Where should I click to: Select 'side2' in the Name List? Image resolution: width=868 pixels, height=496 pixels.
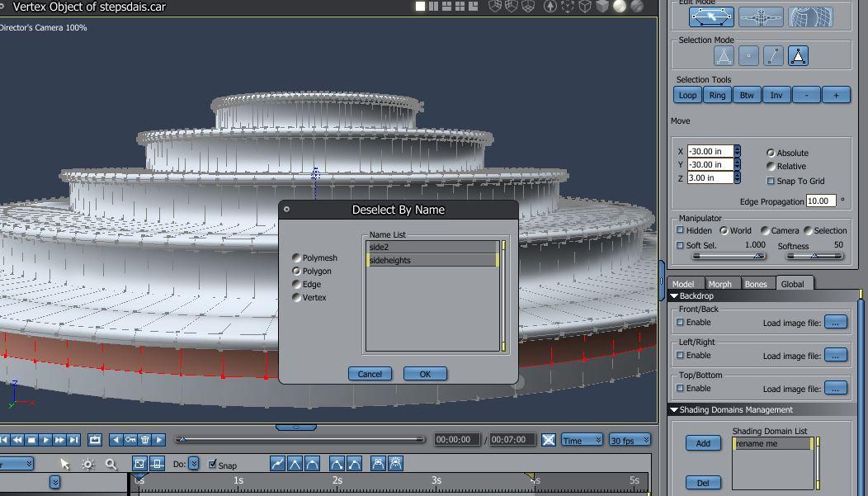[432, 247]
